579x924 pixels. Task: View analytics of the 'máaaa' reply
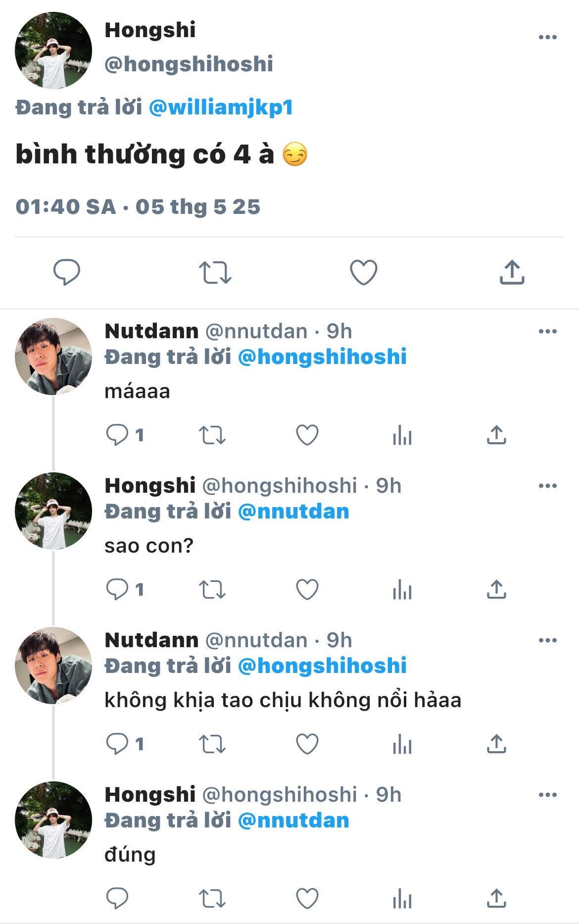coord(402,436)
